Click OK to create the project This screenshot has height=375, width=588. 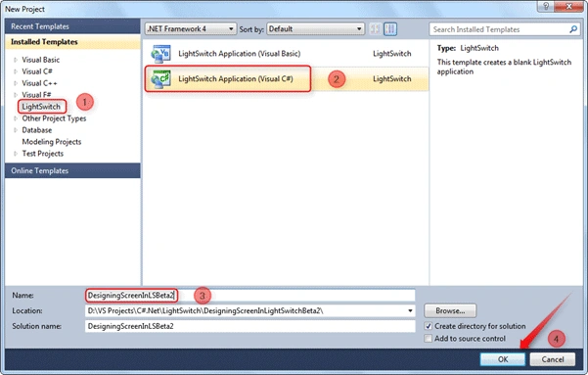(503, 359)
